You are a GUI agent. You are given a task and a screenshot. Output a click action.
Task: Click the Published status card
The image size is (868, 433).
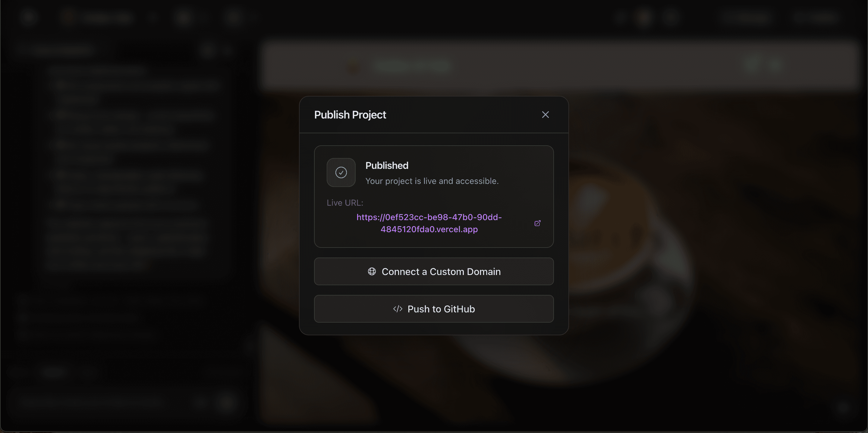(434, 196)
